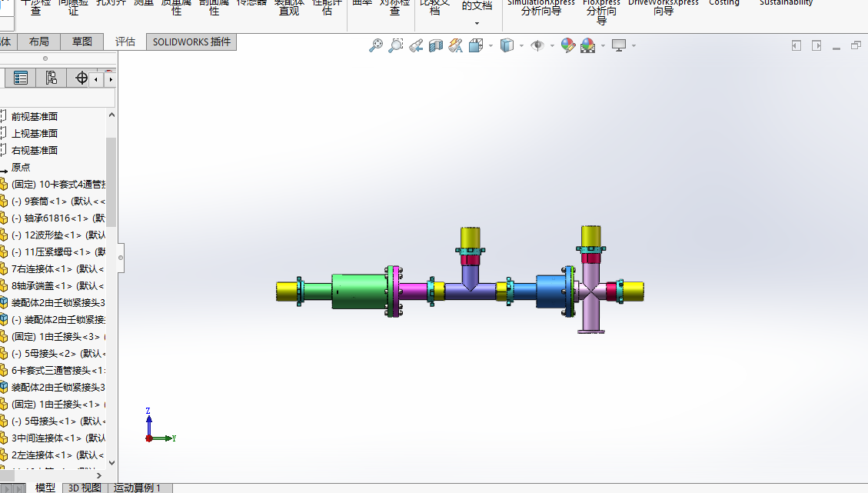Viewport: 868px width, 493px height.
Task: Click the Previous View icon
Action: tap(416, 45)
